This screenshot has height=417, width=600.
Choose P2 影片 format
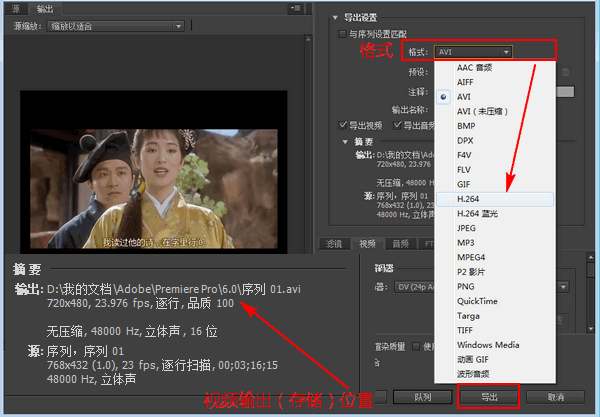coord(495,272)
